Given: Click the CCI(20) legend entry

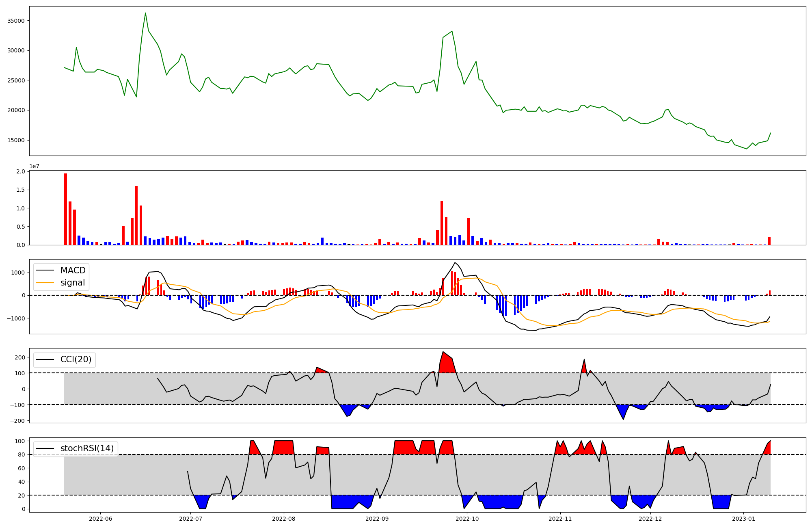Looking at the screenshot, I should pyautogui.click(x=76, y=359).
